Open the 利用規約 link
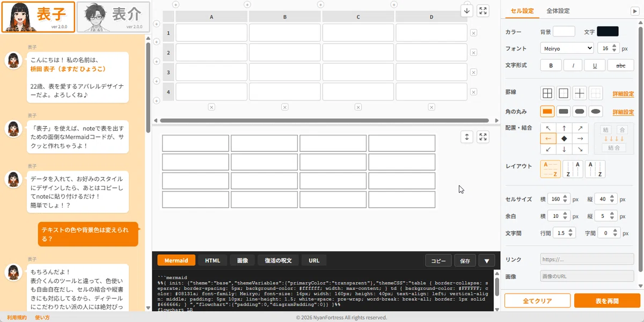The height and width of the screenshot is (322, 644). tap(17, 318)
